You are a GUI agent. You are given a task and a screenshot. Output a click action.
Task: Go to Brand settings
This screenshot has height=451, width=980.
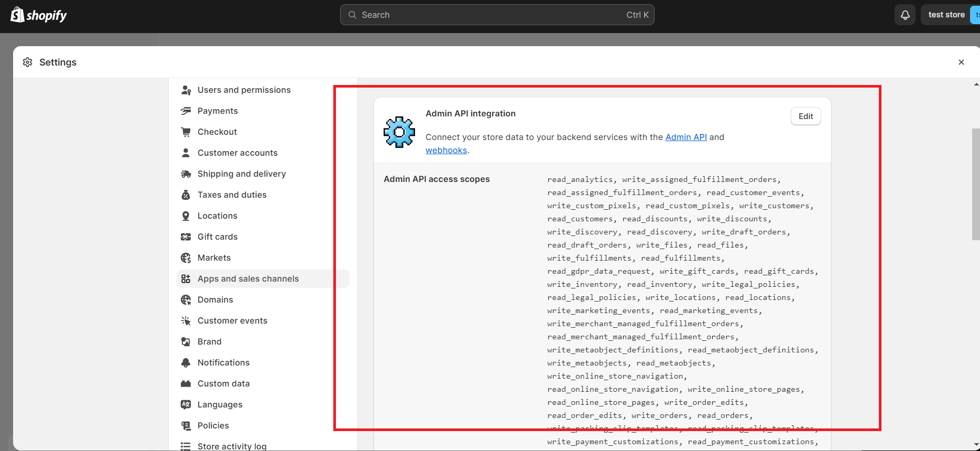(x=263, y=342)
